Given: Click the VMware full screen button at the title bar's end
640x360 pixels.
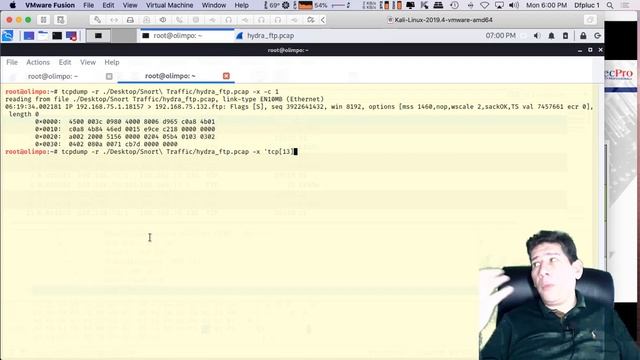Looking at the screenshot, I should click(x=589, y=20).
